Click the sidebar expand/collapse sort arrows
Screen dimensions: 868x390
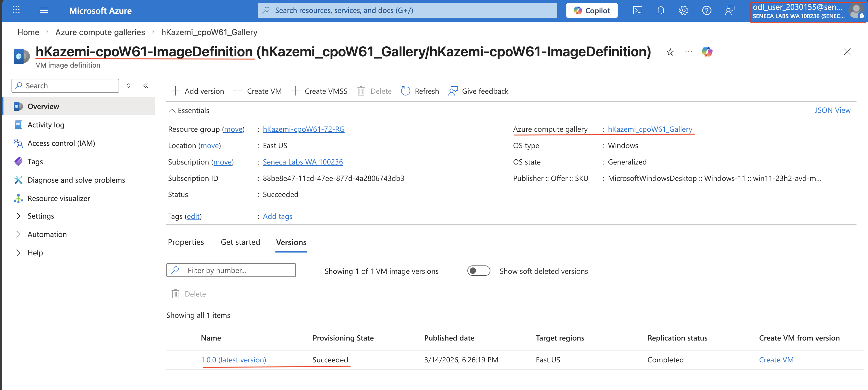coord(128,85)
